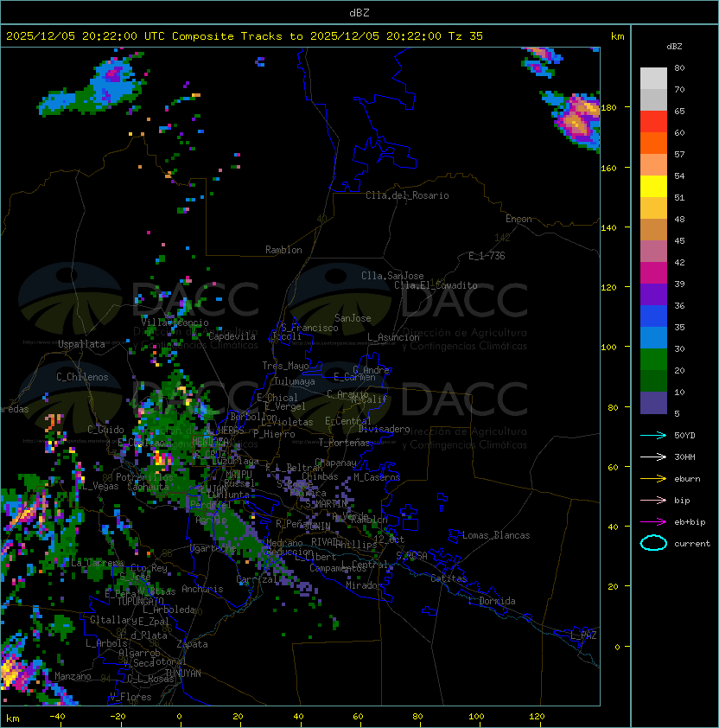Viewport: 719px width, 728px height.
Task: Click the magenta eb+bip track arrow
Action: [653, 522]
